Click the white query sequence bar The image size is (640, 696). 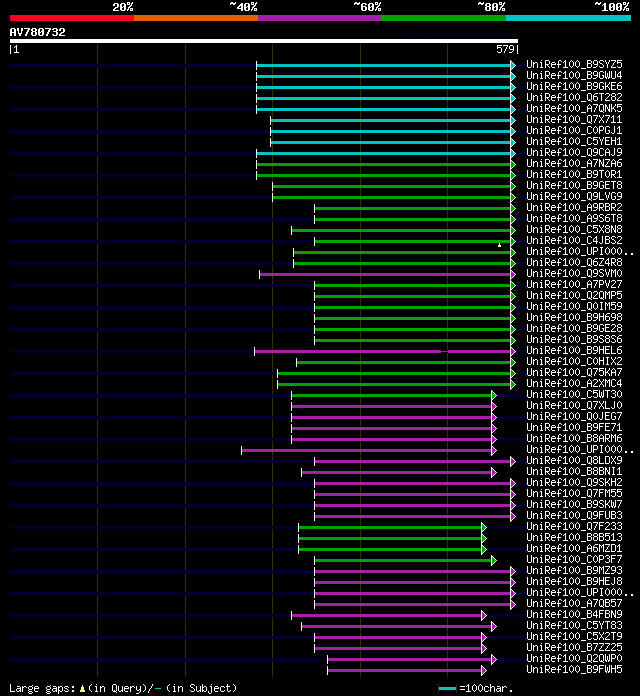tap(264, 41)
